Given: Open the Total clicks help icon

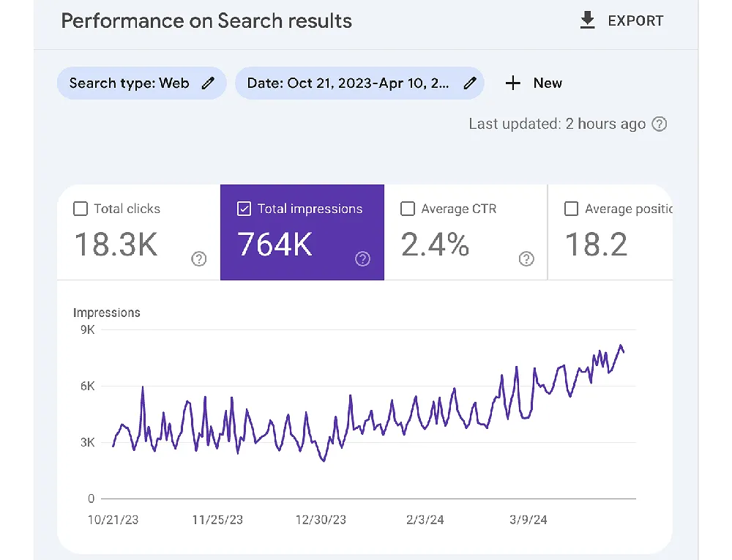Looking at the screenshot, I should pyautogui.click(x=198, y=258).
